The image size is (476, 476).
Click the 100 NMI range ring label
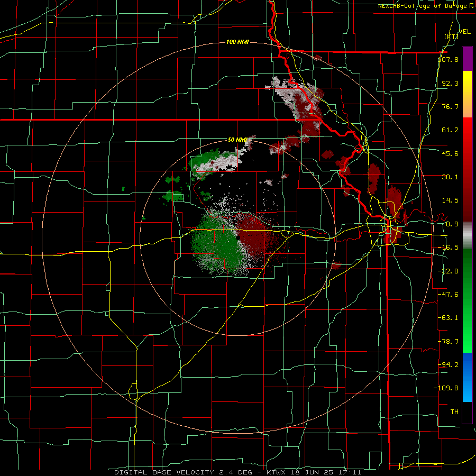[237, 42]
